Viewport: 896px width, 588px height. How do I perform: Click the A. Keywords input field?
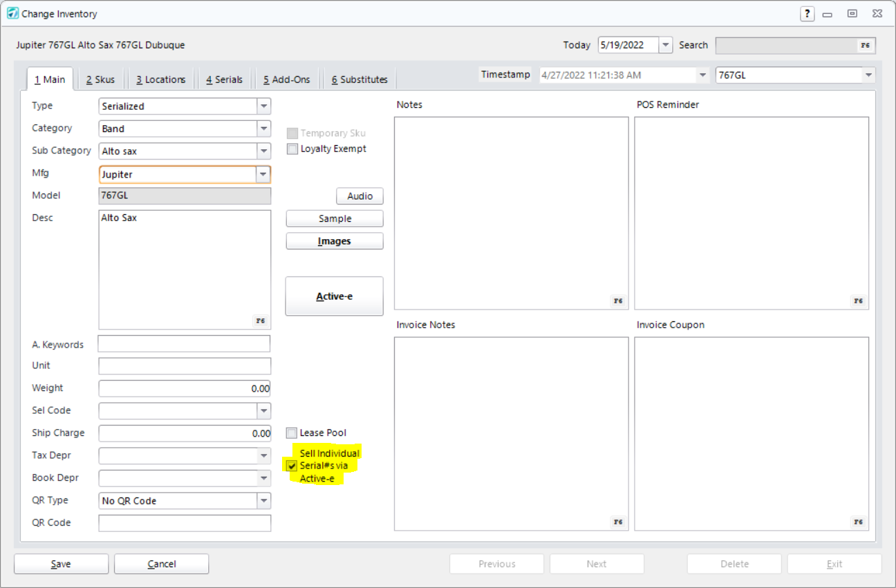tap(184, 343)
